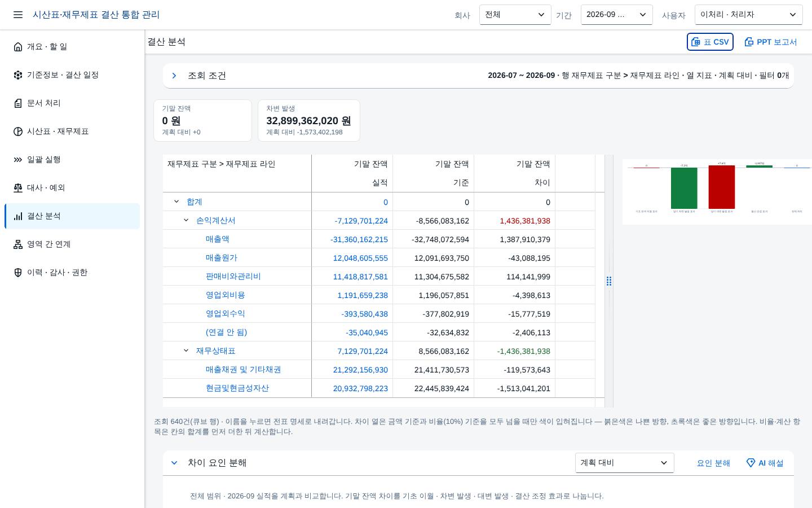Open the 사용자 이처리 · 처리자 dropdown

748,15
